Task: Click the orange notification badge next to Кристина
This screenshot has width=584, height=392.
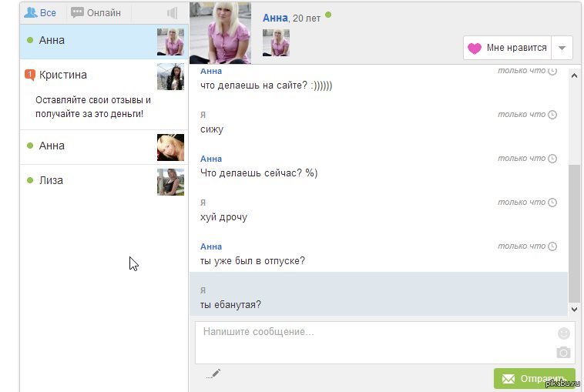Action: click(x=30, y=75)
